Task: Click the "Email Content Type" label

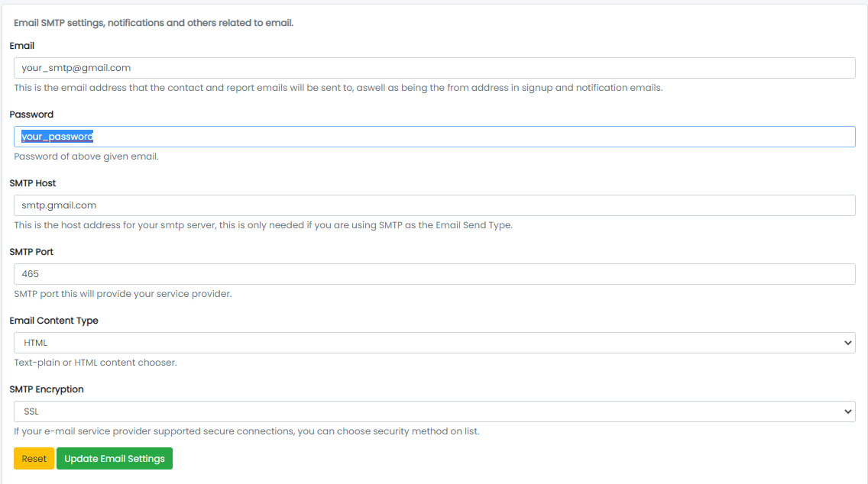Action: click(x=54, y=321)
